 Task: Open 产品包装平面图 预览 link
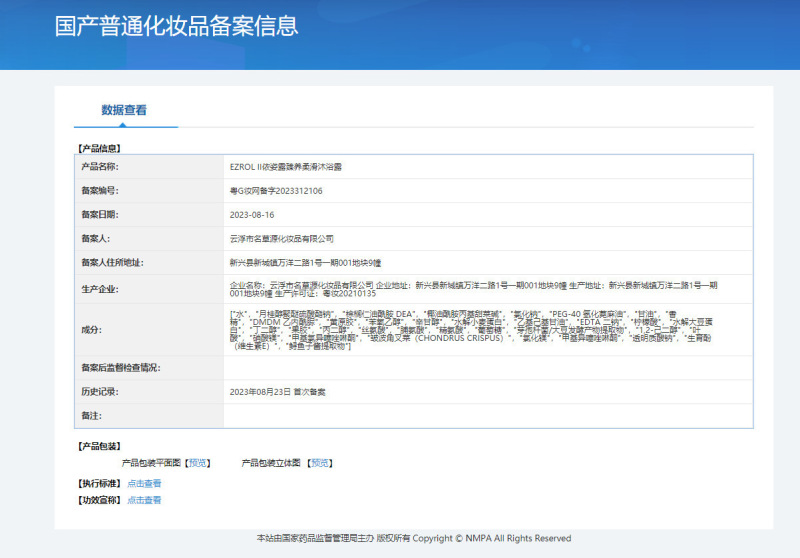[197, 463]
